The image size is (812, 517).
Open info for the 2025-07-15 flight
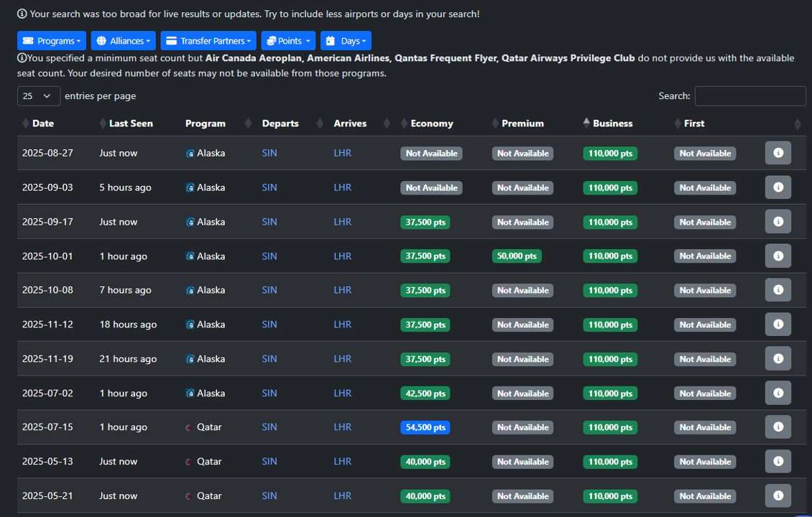pyautogui.click(x=778, y=427)
